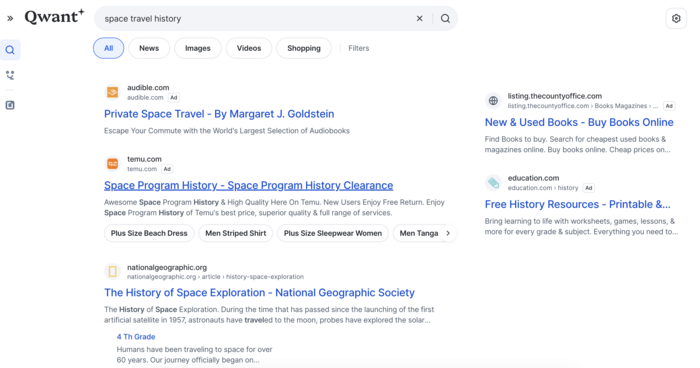Click 'Find Books to buy' description text
The height and width of the screenshot is (368, 700).
click(x=578, y=144)
